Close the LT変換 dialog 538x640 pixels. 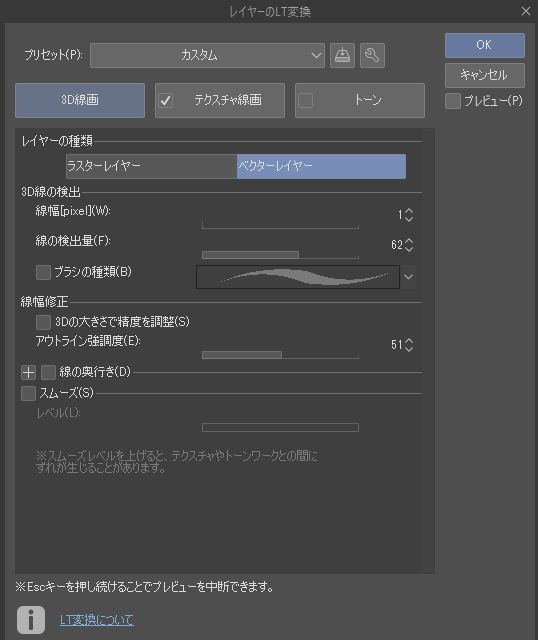coord(526,11)
